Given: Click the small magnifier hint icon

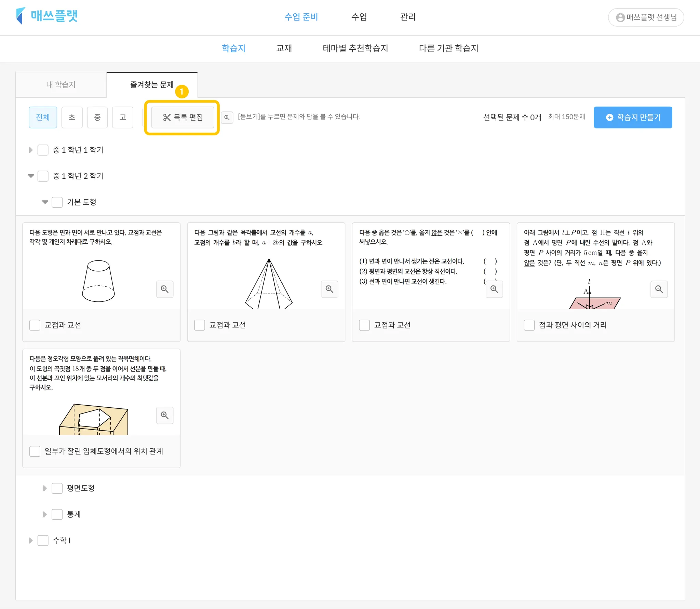Looking at the screenshot, I should [227, 117].
